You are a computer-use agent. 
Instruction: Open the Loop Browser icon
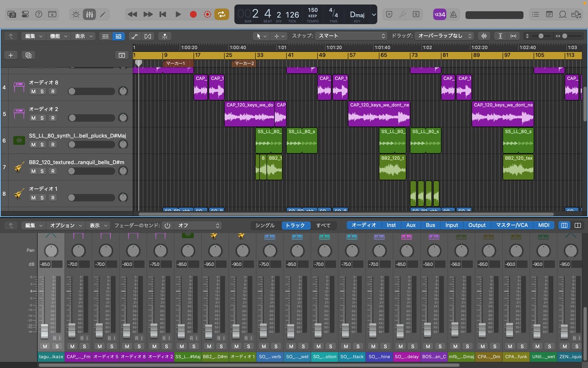(x=562, y=14)
